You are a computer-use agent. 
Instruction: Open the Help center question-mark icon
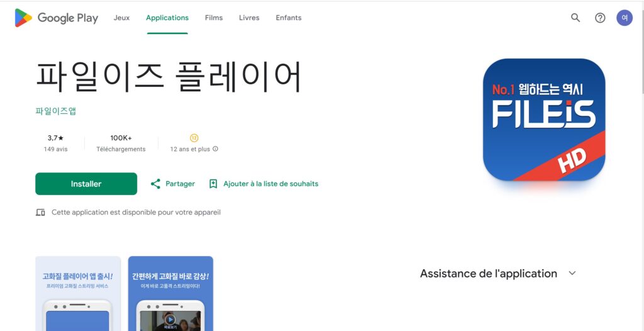(x=600, y=18)
